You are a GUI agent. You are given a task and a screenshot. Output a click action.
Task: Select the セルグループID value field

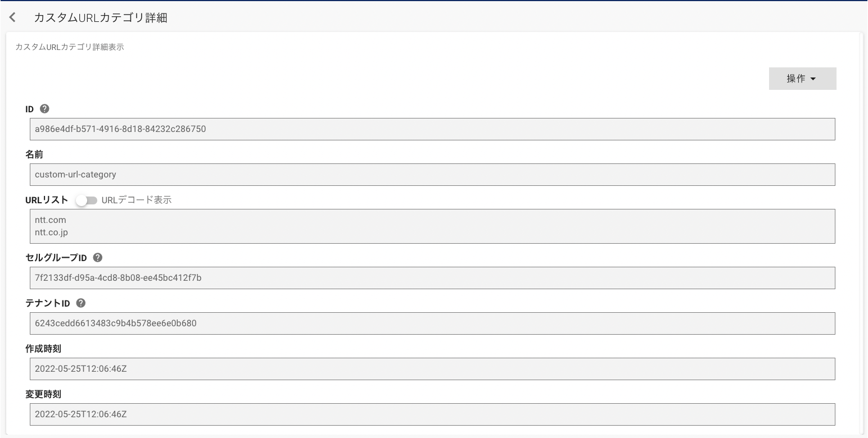(432, 278)
